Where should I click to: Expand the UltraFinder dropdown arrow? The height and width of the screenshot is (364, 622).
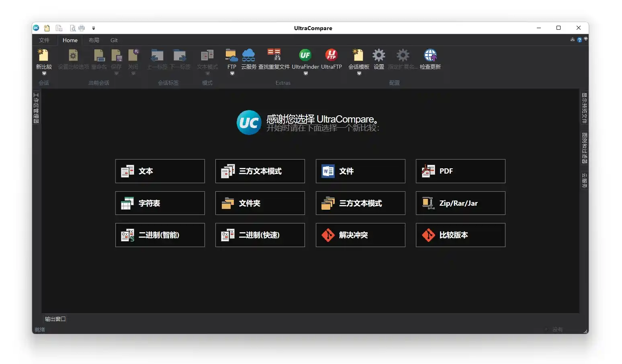pyautogui.click(x=306, y=74)
